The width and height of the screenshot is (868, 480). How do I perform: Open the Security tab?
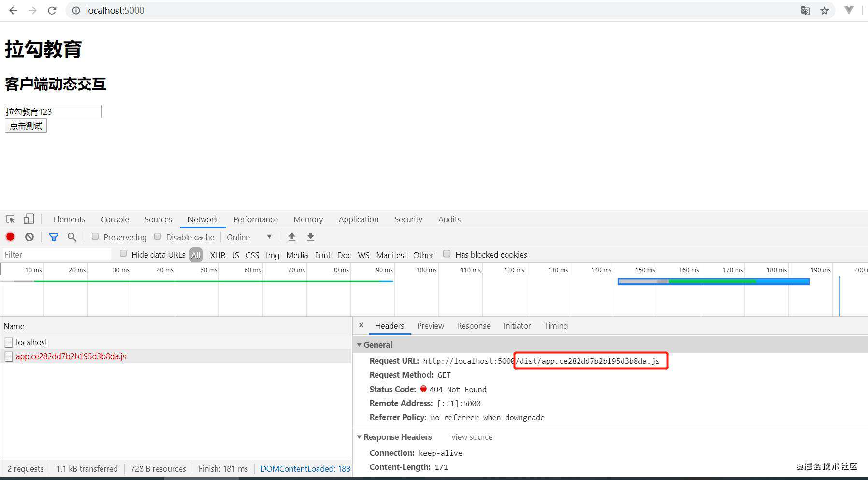pyautogui.click(x=408, y=219)
